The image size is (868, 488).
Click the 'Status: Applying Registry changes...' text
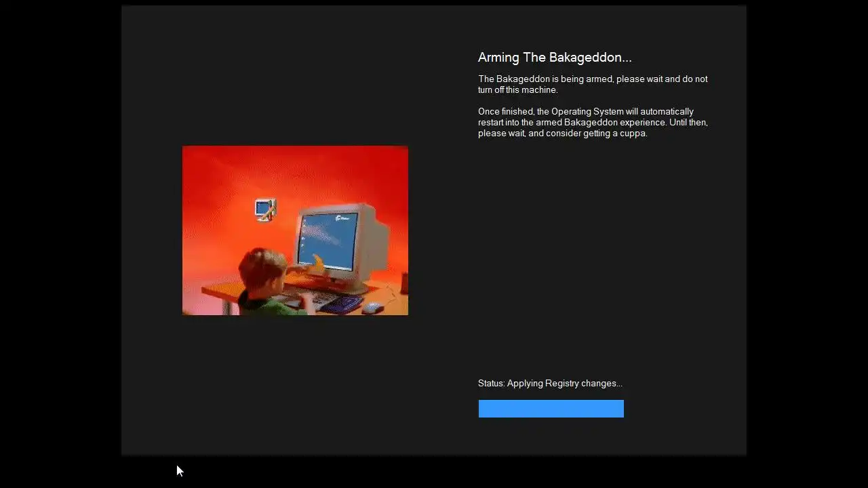point(550,384)
